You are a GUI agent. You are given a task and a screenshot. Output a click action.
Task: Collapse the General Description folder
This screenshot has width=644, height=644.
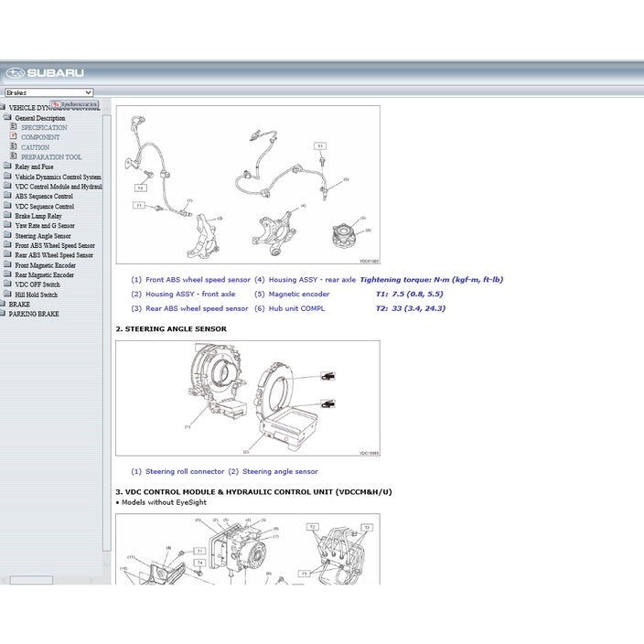(x=7, y=118)
